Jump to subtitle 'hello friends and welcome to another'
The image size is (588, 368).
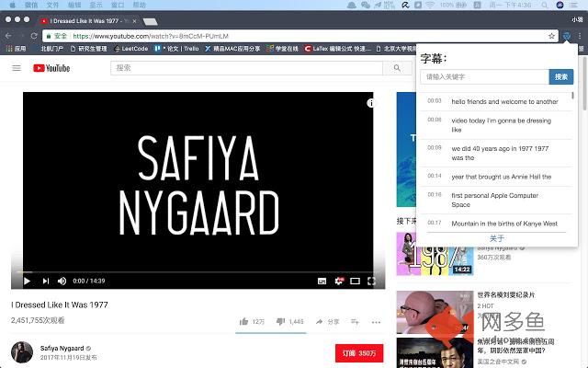[x=495, y=101]
